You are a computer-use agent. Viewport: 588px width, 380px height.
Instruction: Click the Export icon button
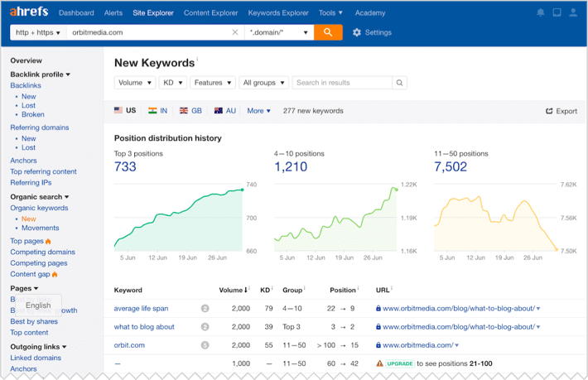coord(549,111)
